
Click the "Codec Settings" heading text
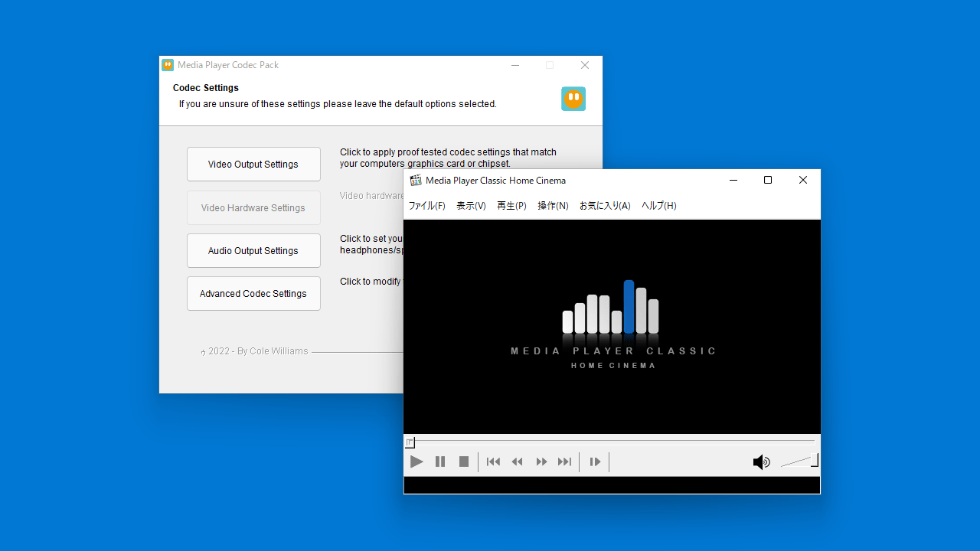(x=206, y=88)
